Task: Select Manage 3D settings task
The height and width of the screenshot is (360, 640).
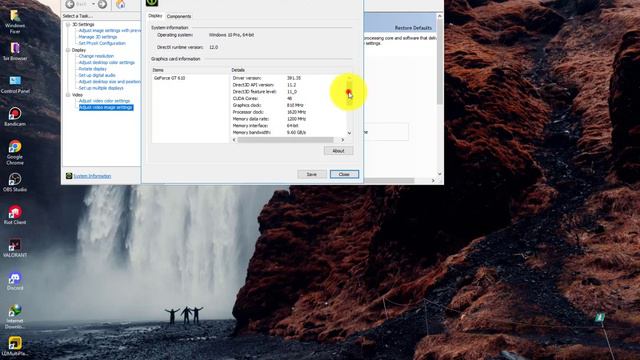Action: coord(98,37)
